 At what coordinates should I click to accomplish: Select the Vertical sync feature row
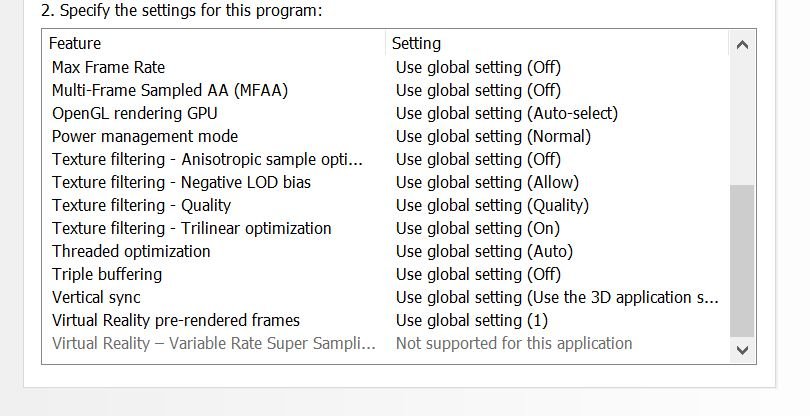96,297
